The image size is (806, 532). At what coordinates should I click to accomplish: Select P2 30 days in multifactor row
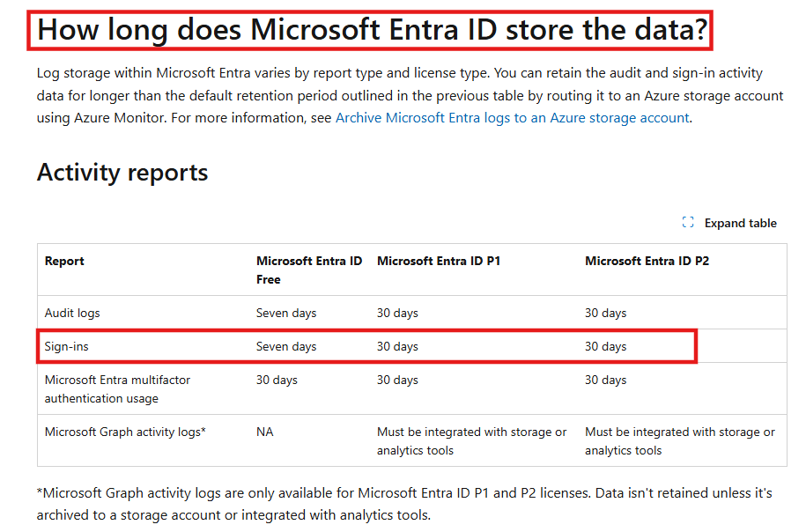point(605,380)
